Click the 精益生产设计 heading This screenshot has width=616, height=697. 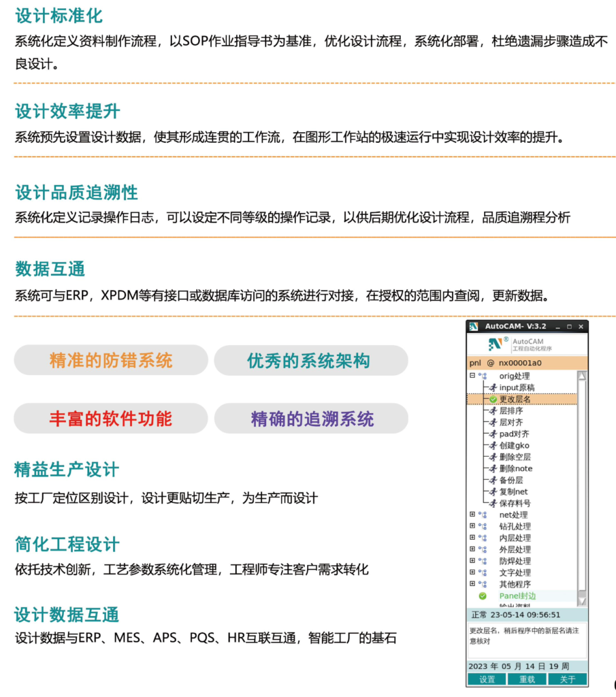tap(67, 470)
